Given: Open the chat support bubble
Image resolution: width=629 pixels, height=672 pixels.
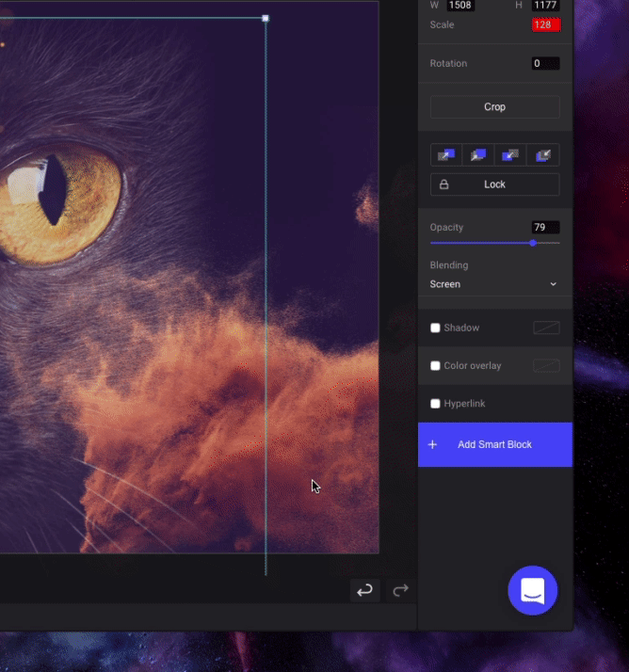Looking at the screenshot, I should coord(532,590).
